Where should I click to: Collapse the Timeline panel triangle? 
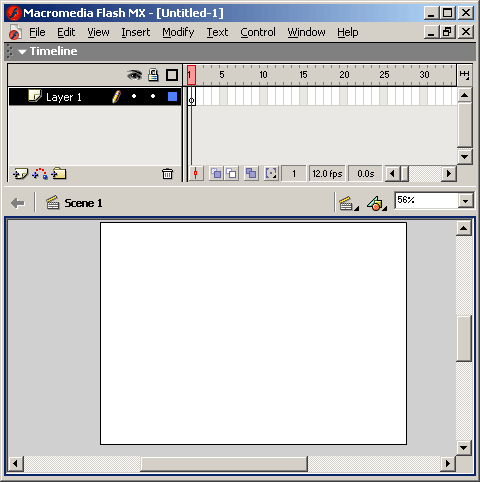(22, 52)
